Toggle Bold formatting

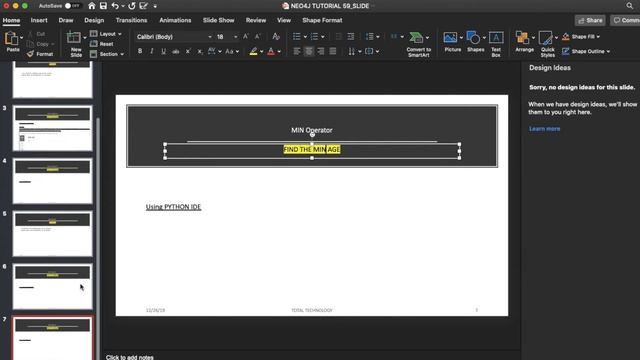[x=140, y=51]
